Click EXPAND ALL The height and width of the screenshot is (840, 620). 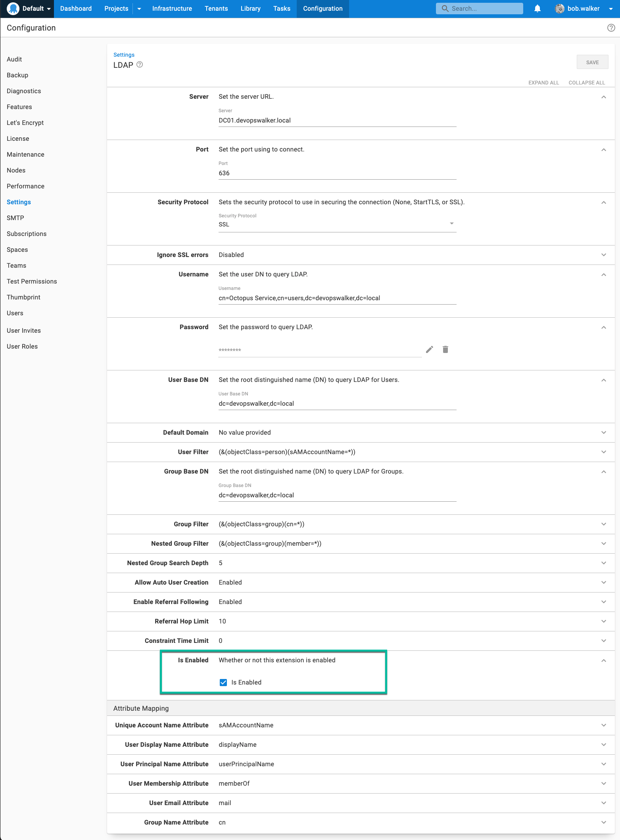tap(543, 82)
